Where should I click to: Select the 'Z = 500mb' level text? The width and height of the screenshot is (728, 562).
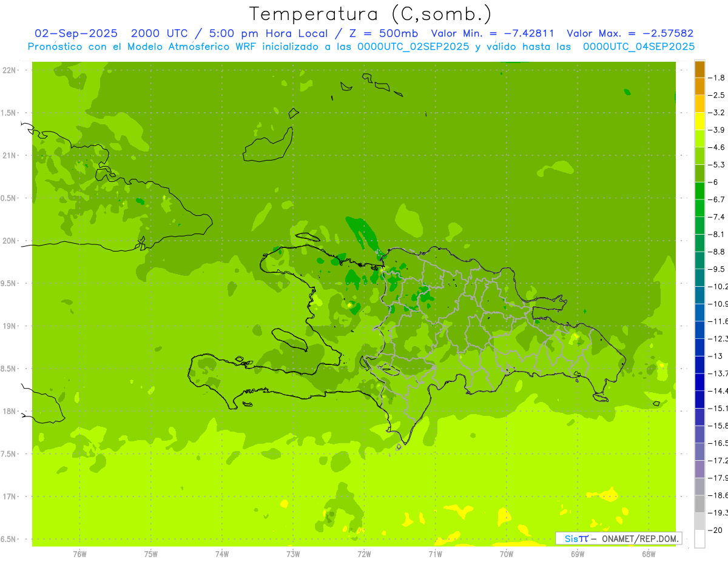click(383, 33)
